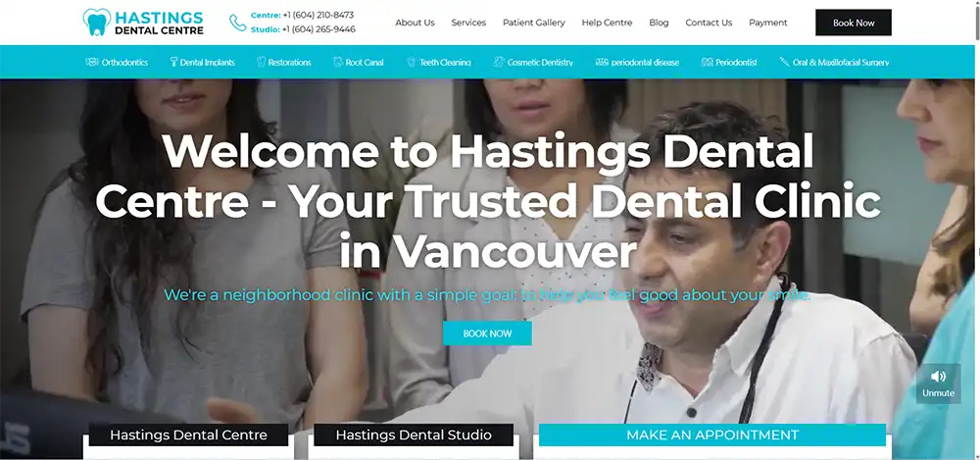
Task: Go to the Patient Gallery page
Action: 533,23
